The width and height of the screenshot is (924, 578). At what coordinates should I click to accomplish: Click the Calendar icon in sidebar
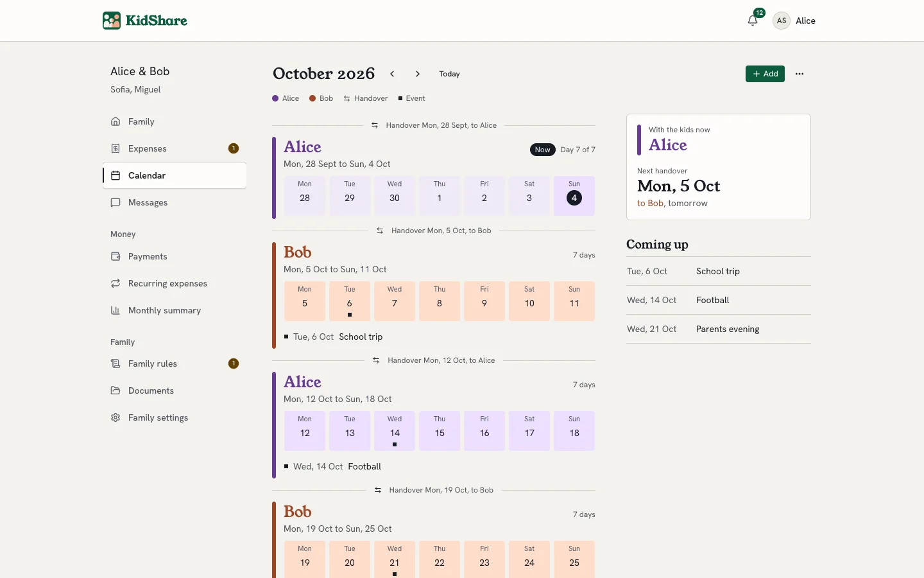pyautogui.click(x=116, y=175)
